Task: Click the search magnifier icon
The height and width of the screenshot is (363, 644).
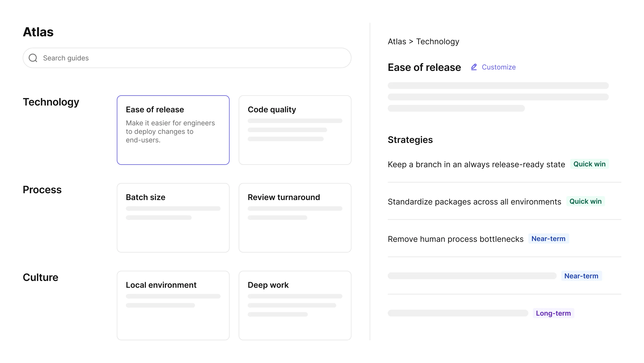Action: pos(33,58)
